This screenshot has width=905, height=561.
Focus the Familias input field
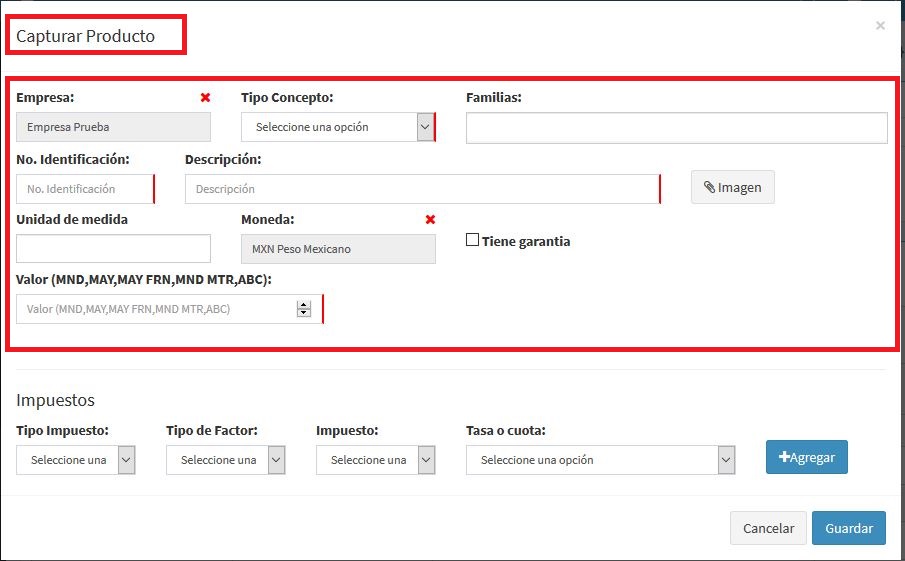point(676,128)
